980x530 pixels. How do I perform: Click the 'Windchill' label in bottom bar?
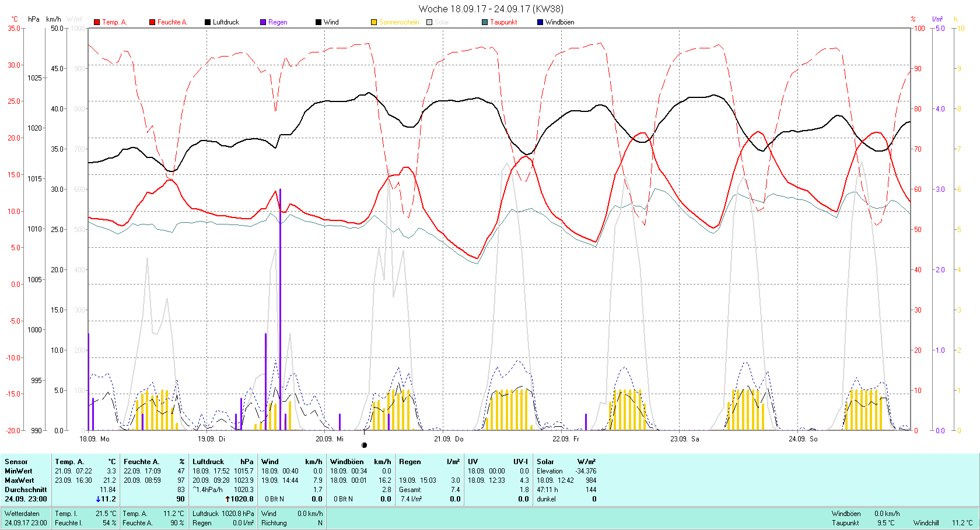(926, 523)
